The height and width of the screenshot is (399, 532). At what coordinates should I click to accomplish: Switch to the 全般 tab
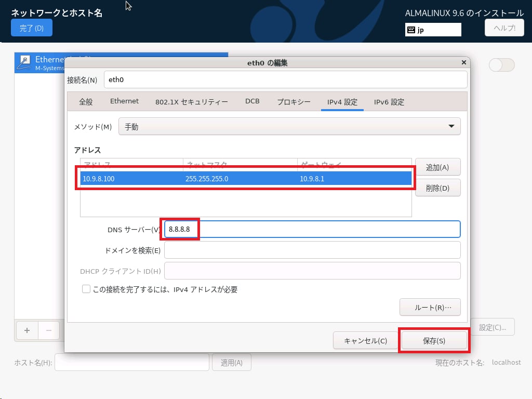[86, 102]
